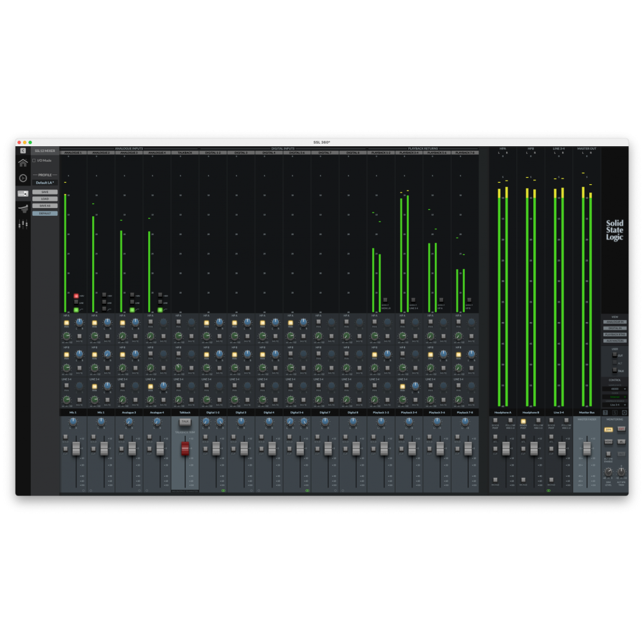Toggle +48V phantom power on Analogue 1
Screen dimensions: 644x644
[x=77, y=296]
